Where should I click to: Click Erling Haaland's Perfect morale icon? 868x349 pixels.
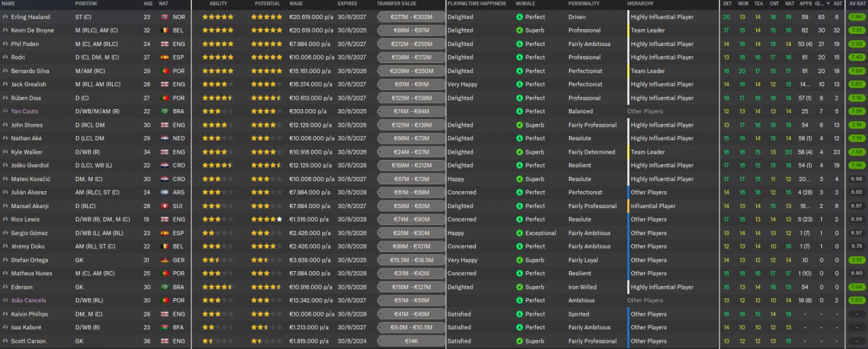coord(519,17)
